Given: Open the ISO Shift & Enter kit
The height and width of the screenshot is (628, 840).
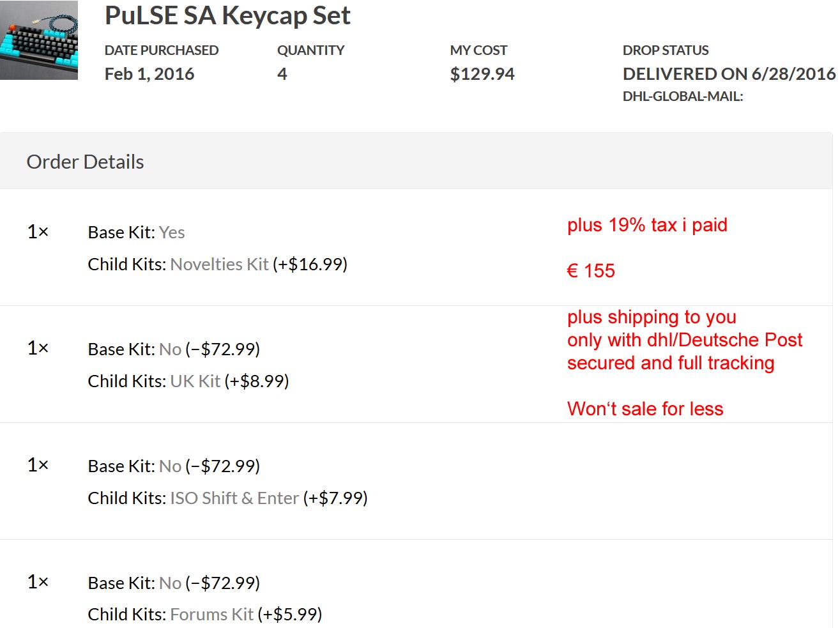Looking at the screenshot, I should (x=234, y=498).
